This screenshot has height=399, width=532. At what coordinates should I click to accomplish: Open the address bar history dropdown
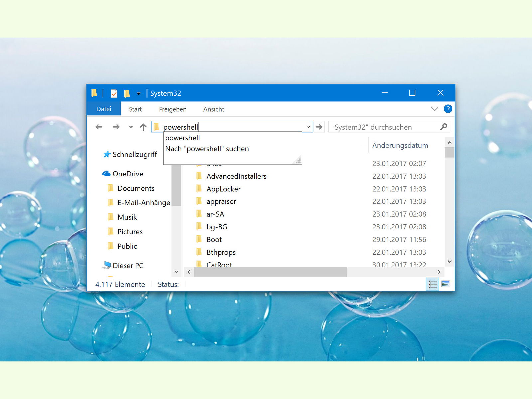(308, 127)
